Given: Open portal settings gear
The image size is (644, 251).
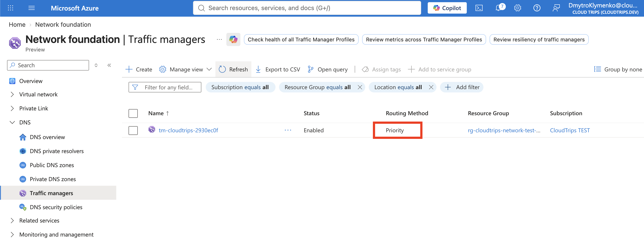Looking at the screenshot, I should pos(517,8).
